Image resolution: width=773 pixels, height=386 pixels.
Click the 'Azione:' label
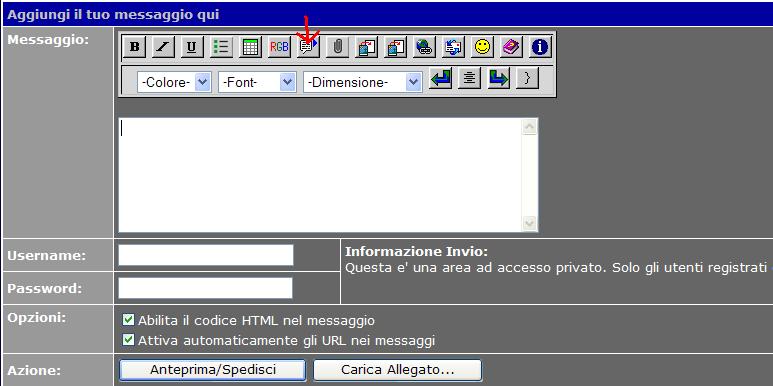pyautogui.click(x=35, y=370)
